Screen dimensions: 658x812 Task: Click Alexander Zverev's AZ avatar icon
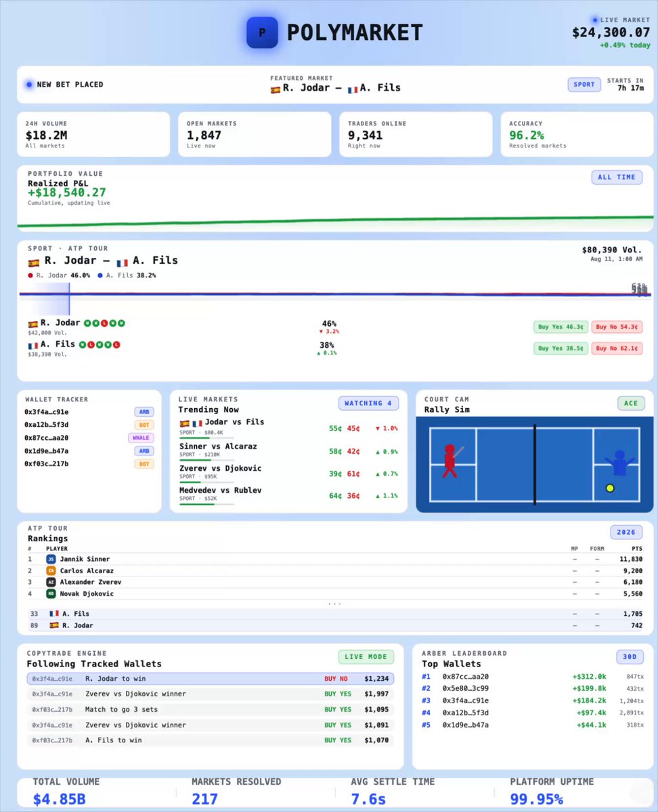[51, 583]
